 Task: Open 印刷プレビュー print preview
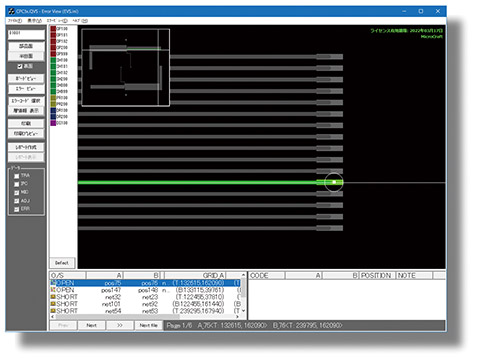click(x=26, y=134)
